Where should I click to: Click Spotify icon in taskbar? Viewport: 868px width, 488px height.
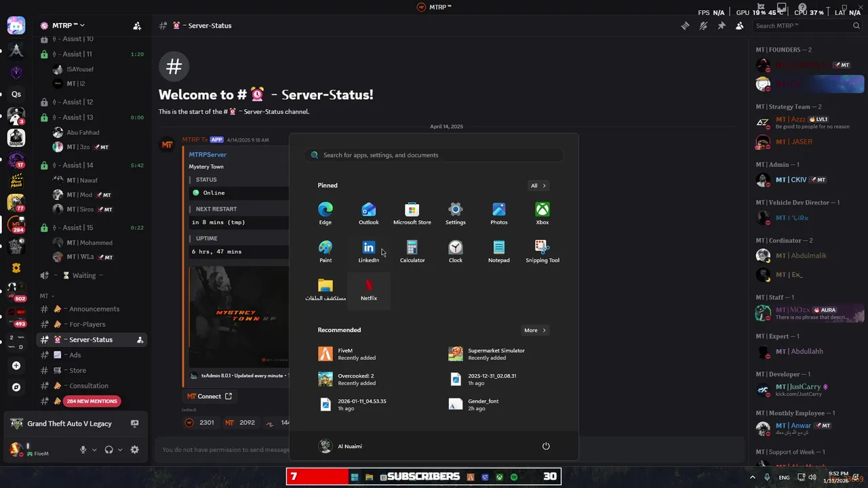514,477
